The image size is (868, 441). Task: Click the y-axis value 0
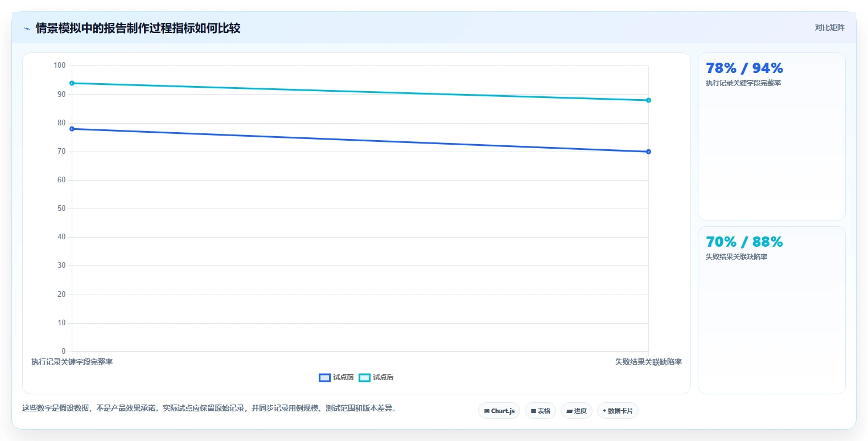[x=64, y=352]
